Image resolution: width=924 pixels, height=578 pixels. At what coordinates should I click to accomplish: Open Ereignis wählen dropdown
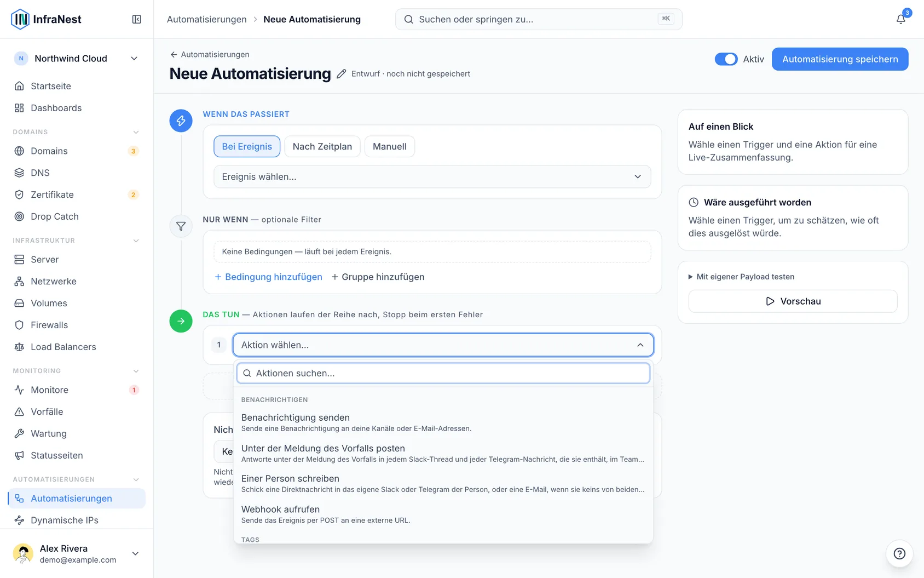(432, 176)
